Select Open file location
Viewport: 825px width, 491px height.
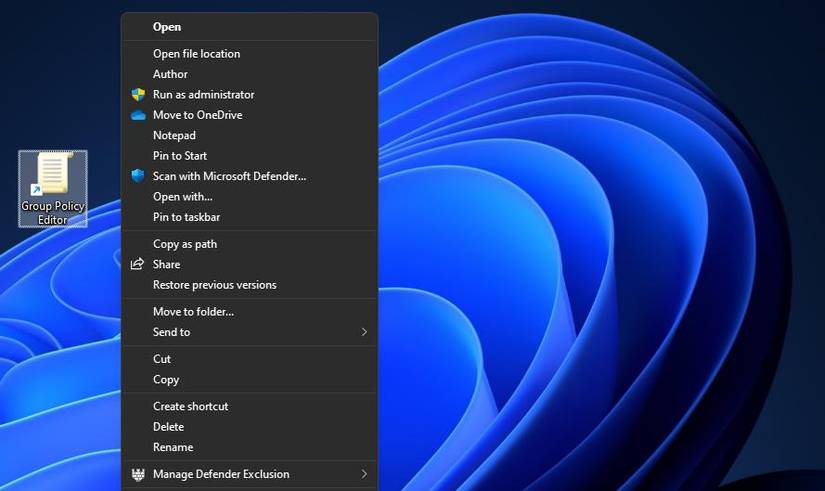coord(196,54)
